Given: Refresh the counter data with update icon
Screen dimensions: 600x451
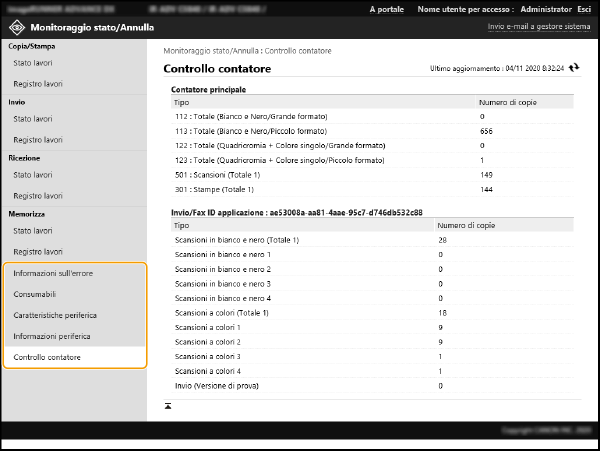Looking at the screenshot, I should 573,69.
